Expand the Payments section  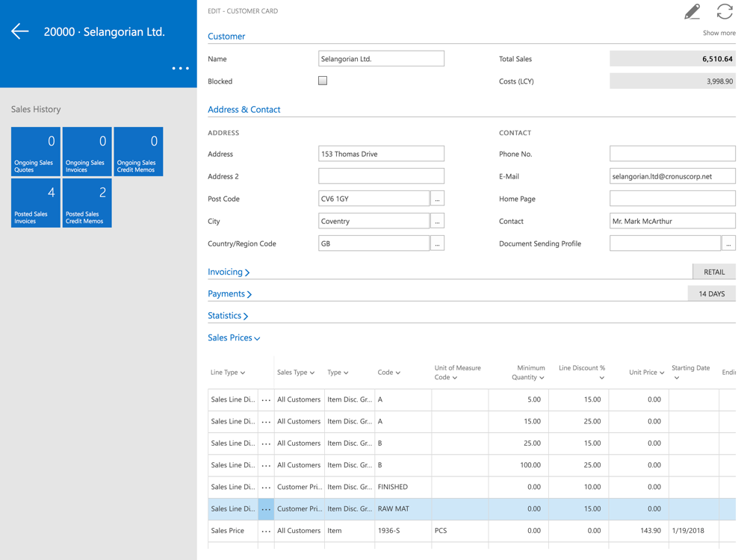(x=229, y=293)
